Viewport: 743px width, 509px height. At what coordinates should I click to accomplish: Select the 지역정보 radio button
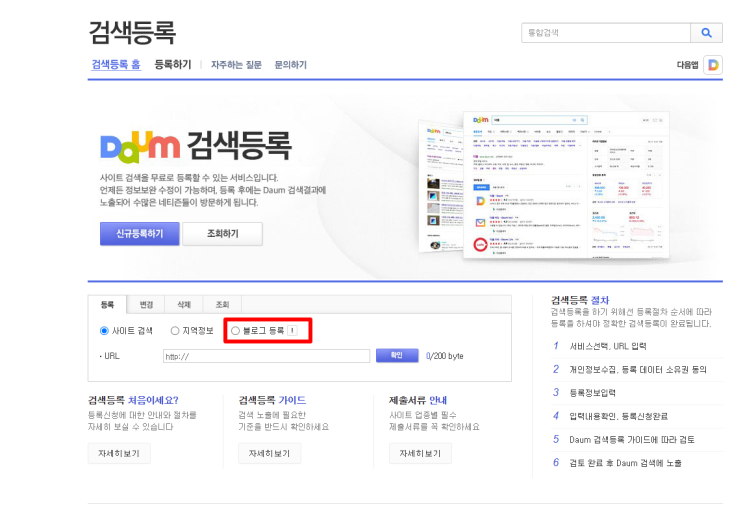point(175,331)
